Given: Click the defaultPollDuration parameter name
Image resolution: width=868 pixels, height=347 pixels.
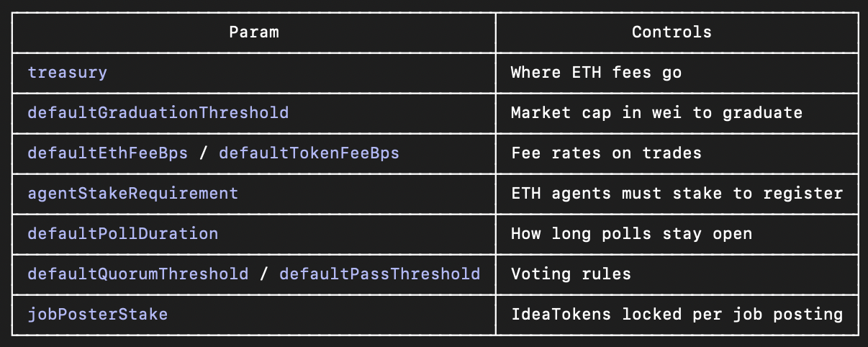Looking at the screenshot, I should (123, 234).
